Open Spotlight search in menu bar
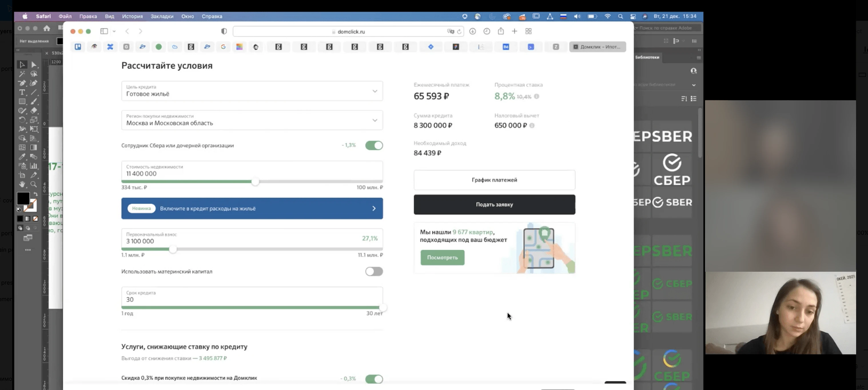Image resolution: width=868 pixels, height=390 pixels. (620, 16)
